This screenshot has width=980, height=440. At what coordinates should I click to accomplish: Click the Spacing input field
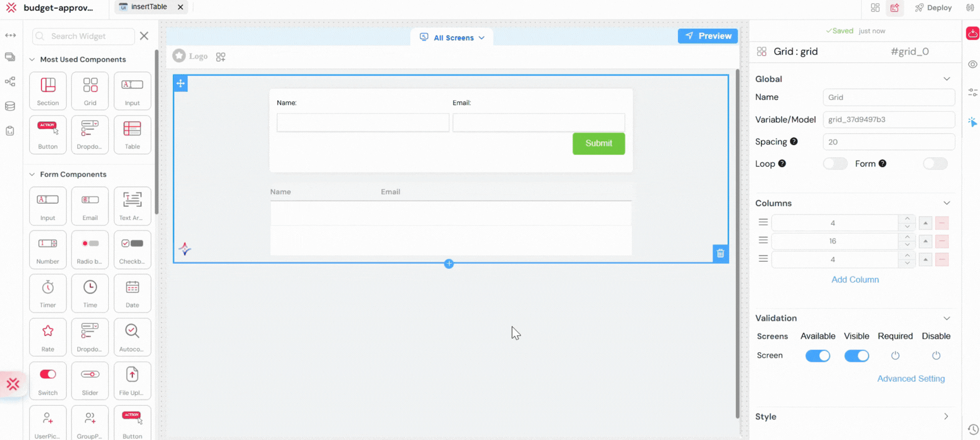(888, 142)
